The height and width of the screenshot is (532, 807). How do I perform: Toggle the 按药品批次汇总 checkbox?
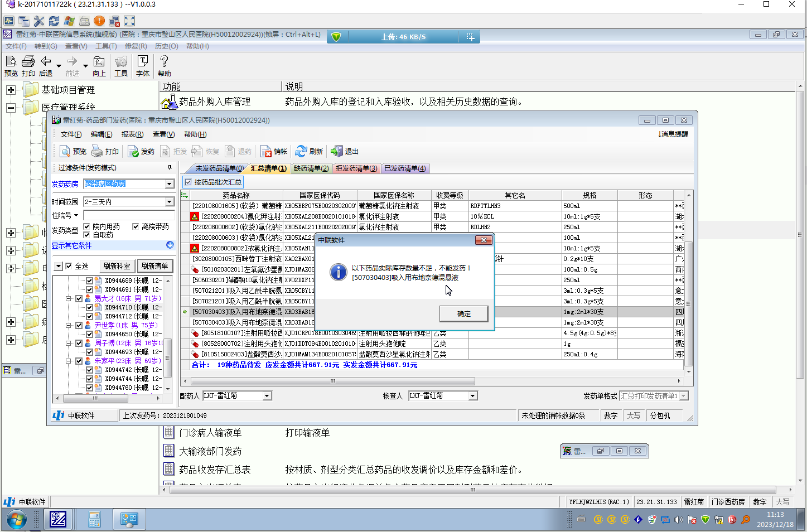tap(189, 182)
